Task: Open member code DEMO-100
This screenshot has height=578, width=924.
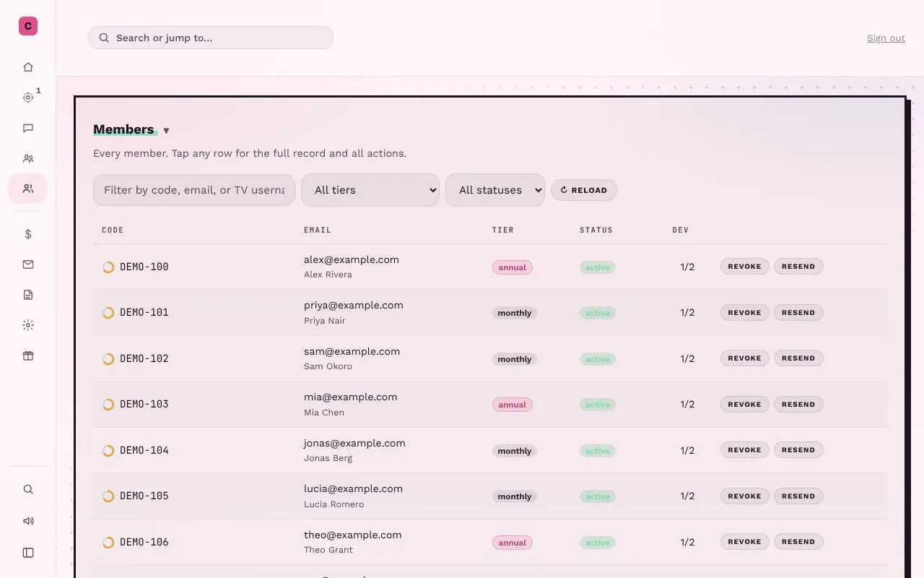Action: [x=144, y=267]
